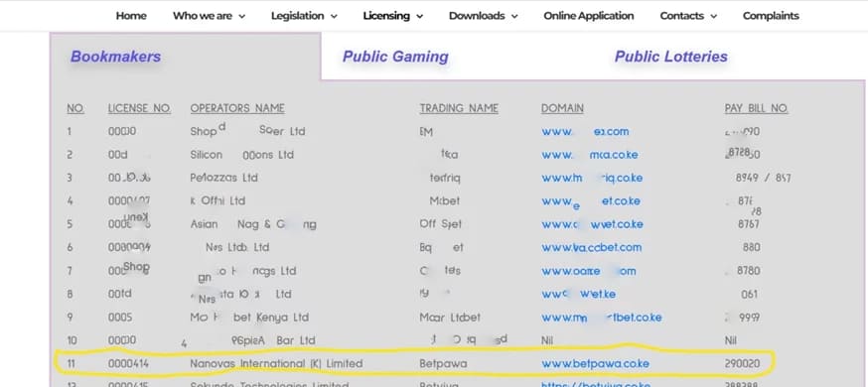
Task: Select the Betpawa trading name
Action: 443,364
